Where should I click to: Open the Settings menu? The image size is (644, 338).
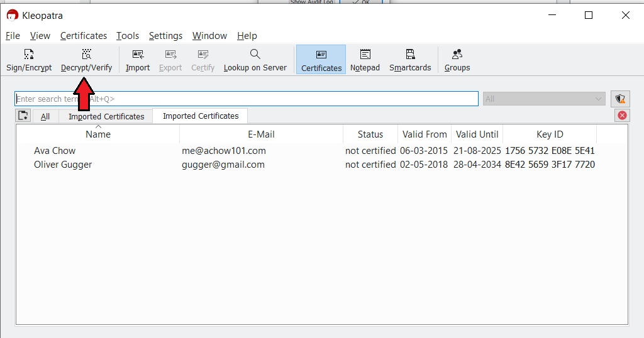tap(165, 36)
